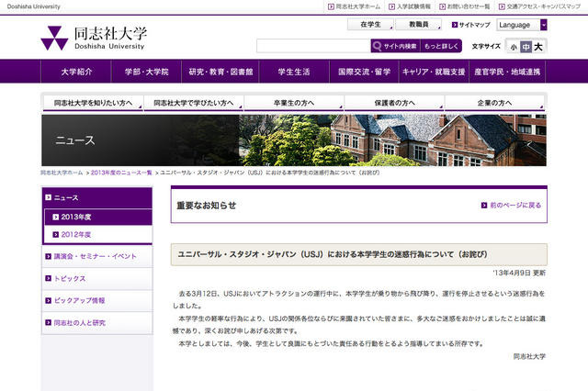
Task: Click arrow icon beside 講演会・セミナー・イベント
Action: [48, 257]
